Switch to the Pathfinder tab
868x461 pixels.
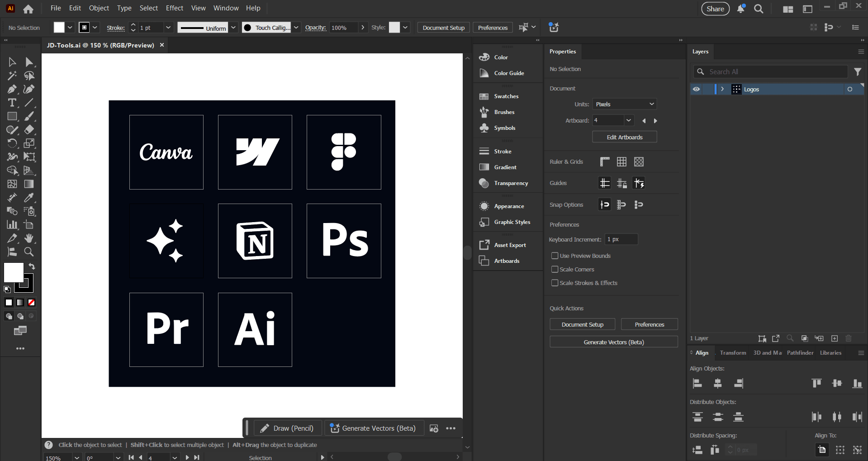[800, 353]
